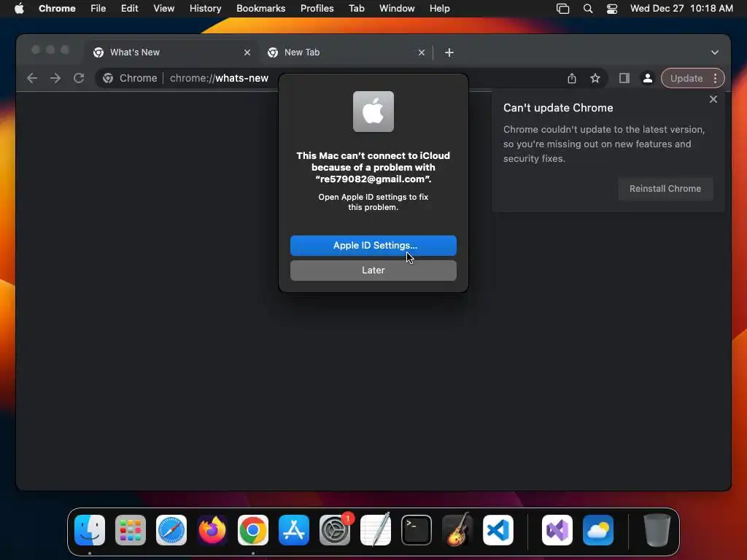747x560 pixels.
Task: Click the share page icon
Action: (572, 78)
